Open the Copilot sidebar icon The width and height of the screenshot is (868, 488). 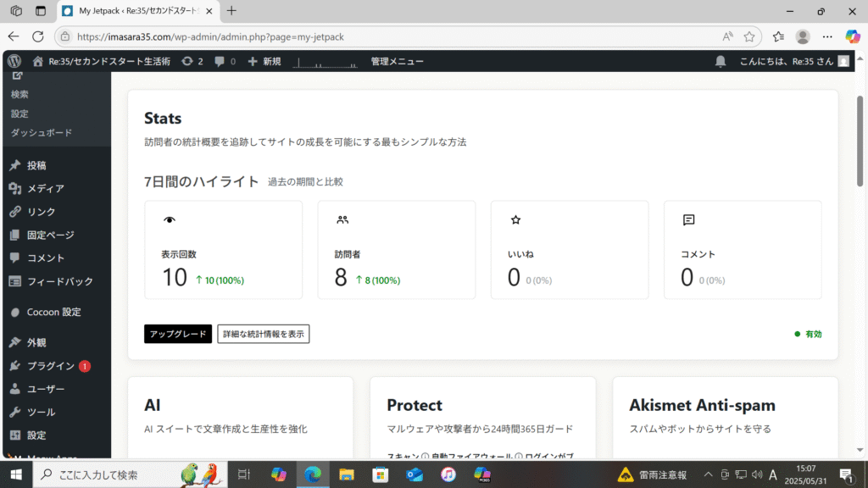(x=853, y=37)
